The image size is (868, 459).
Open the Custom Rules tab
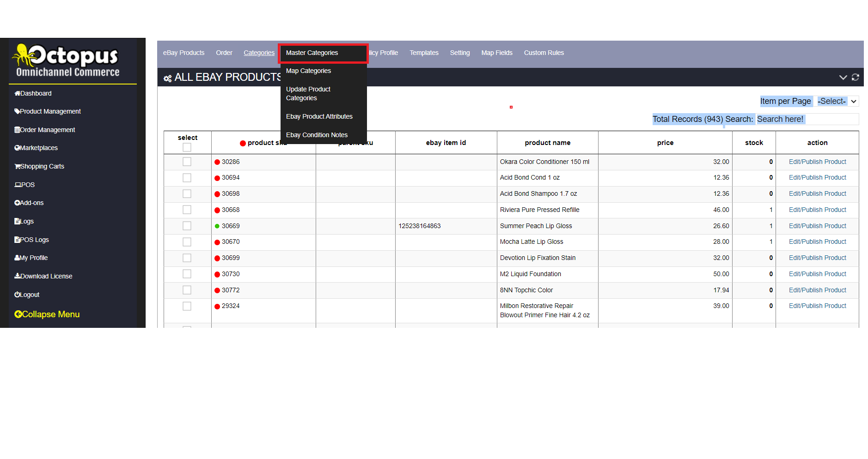544,53
